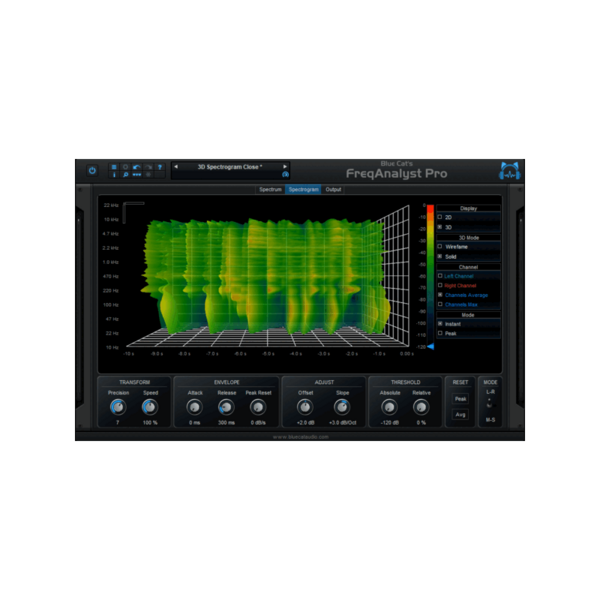Select Solid 3D mode
Screen dimensions: 600x600
click(440, 256)
